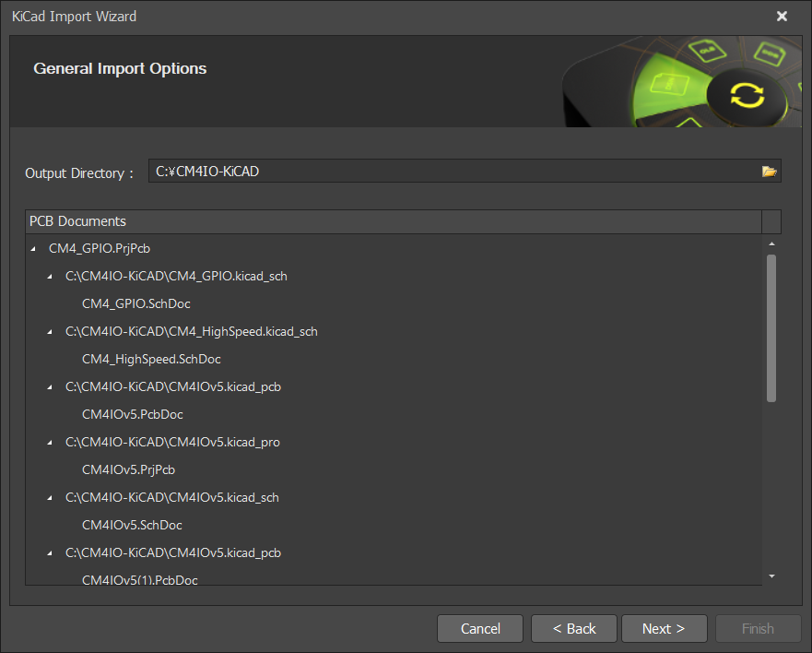This screenshot has height=653, width=812.
Task: Collapse the CM4_HighSpeed.kicad_sch entry
Action: click(49, 331)
